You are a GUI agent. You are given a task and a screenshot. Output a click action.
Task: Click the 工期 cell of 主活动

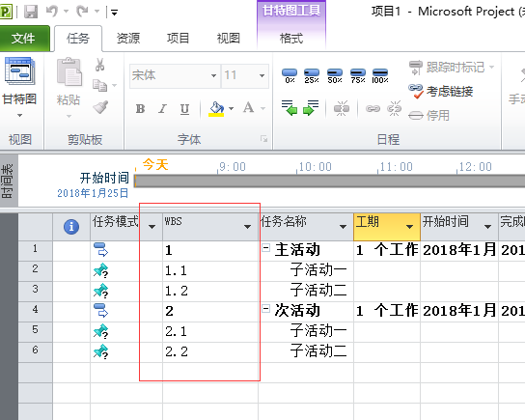(x=387, y=250)
